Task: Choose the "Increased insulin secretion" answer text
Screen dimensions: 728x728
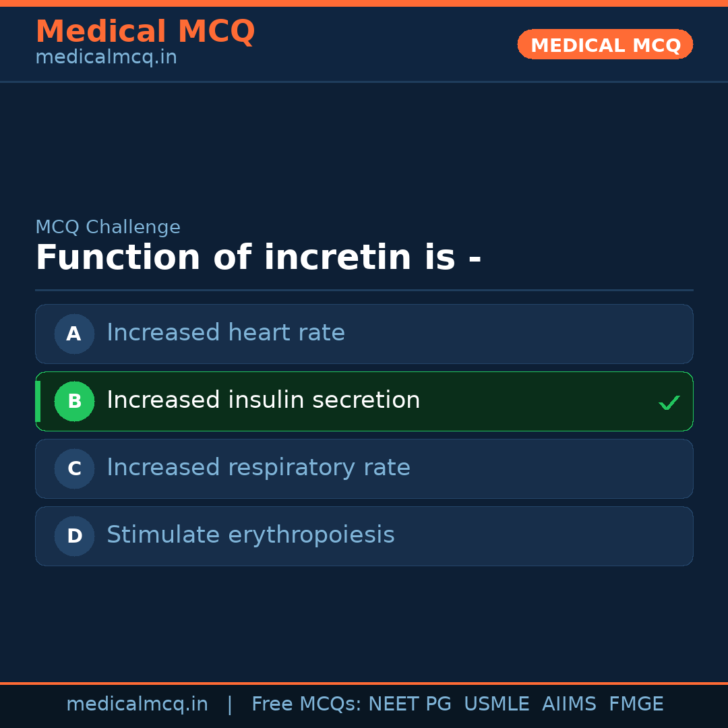Action: point(263,400)
